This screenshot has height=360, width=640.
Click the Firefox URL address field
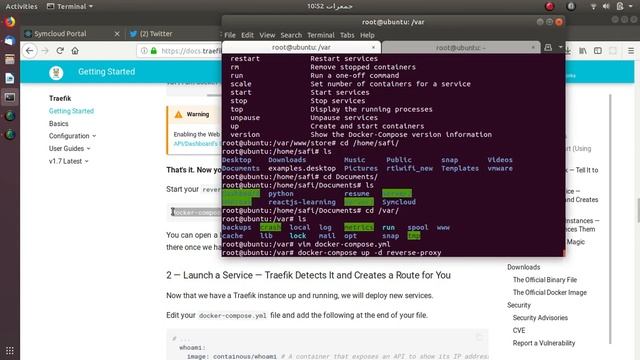(180, 51)
